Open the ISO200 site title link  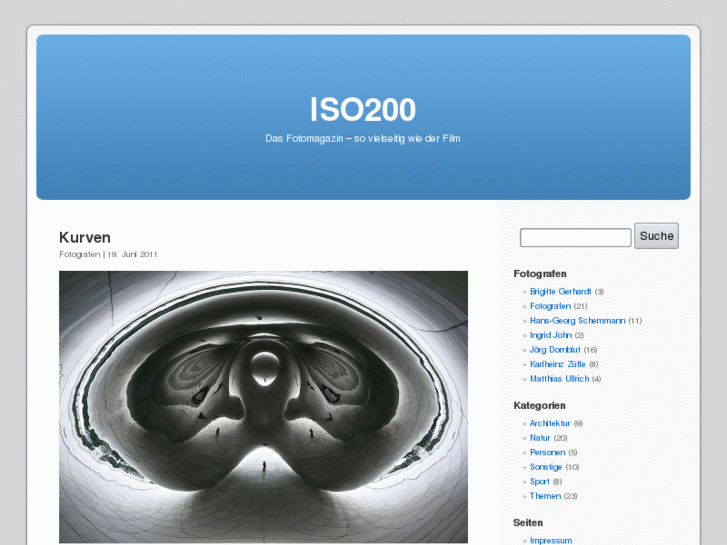tap(363, 110)
